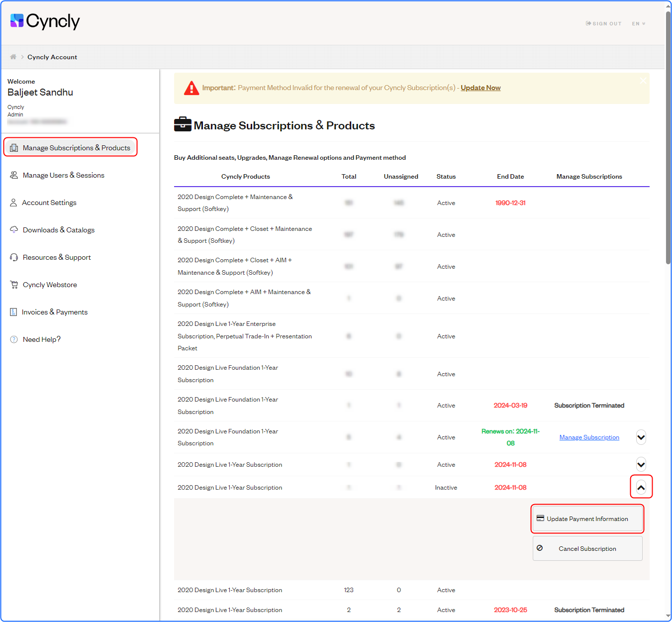Click the Manage Users & Sessions people icon
This screenshot has width=672, height=622.
[14, 175]
